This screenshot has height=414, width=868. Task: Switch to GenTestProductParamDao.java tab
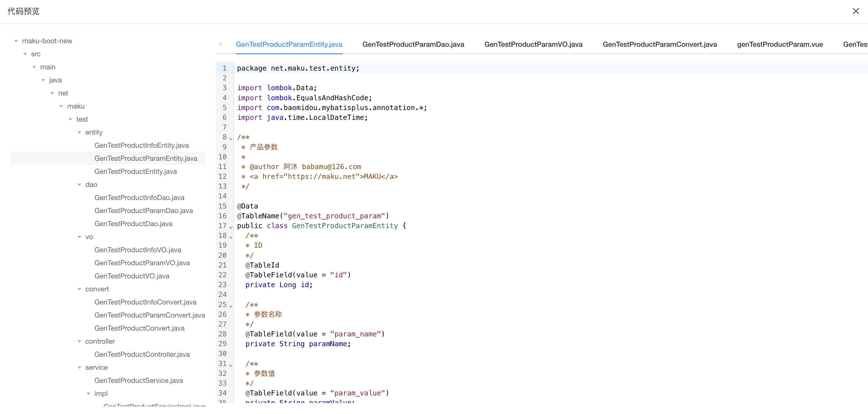[413, 44]
